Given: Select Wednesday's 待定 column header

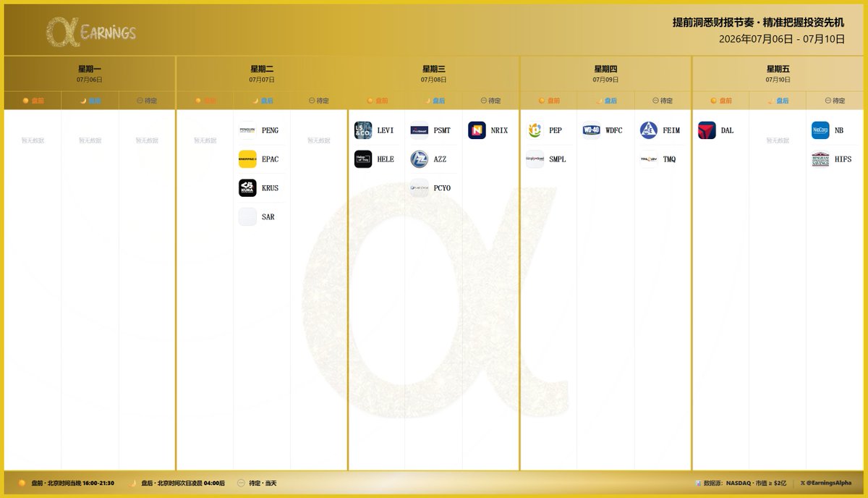Looking at the screenshot, I should 490,101.
